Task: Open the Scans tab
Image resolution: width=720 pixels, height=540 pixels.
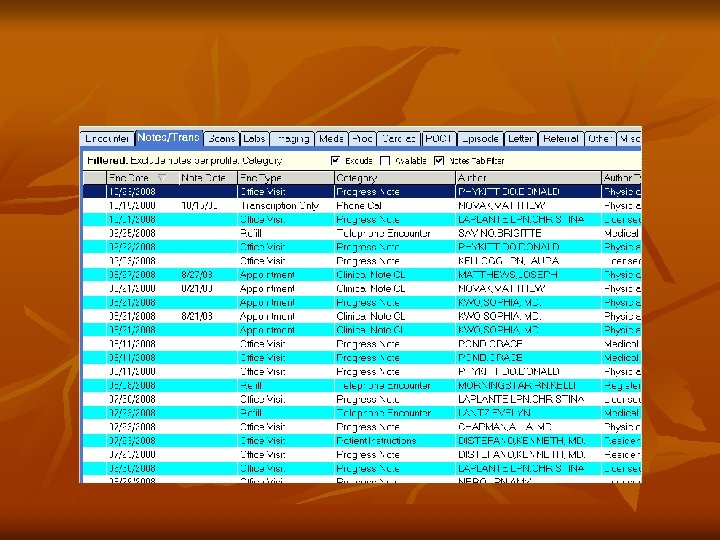Action: tap(222, 139)
